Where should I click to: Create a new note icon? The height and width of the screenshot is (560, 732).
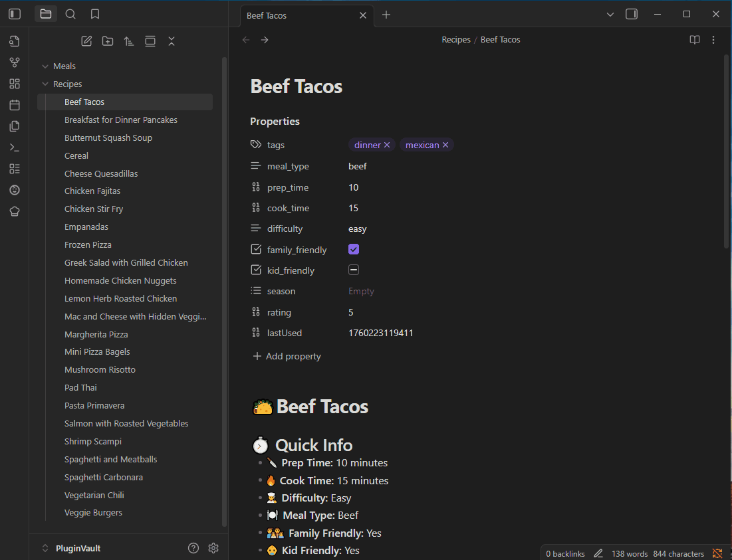[x=86, y=41]
